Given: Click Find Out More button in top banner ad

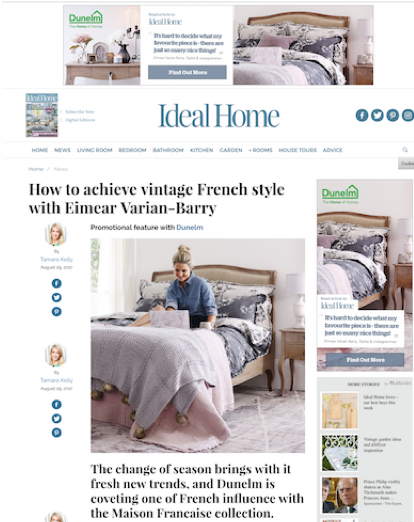Looking at the screenshot, I should click(x=187, y=72).
